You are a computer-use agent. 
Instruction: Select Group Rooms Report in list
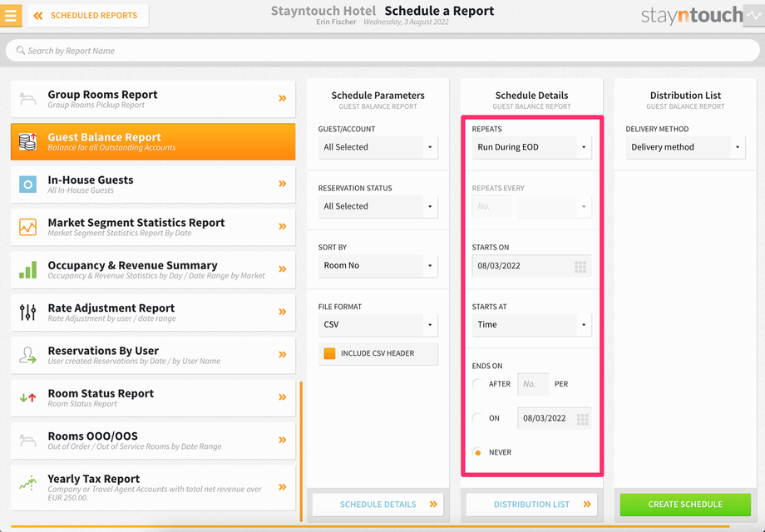(153, 99)
